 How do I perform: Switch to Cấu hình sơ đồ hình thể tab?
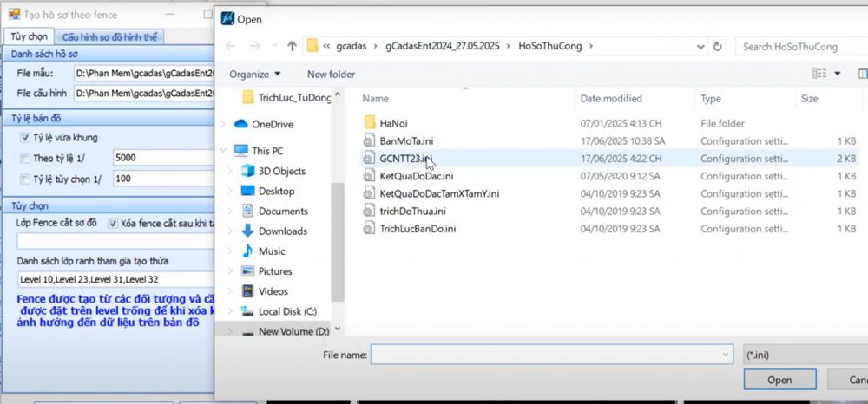[x=109, y=37]
